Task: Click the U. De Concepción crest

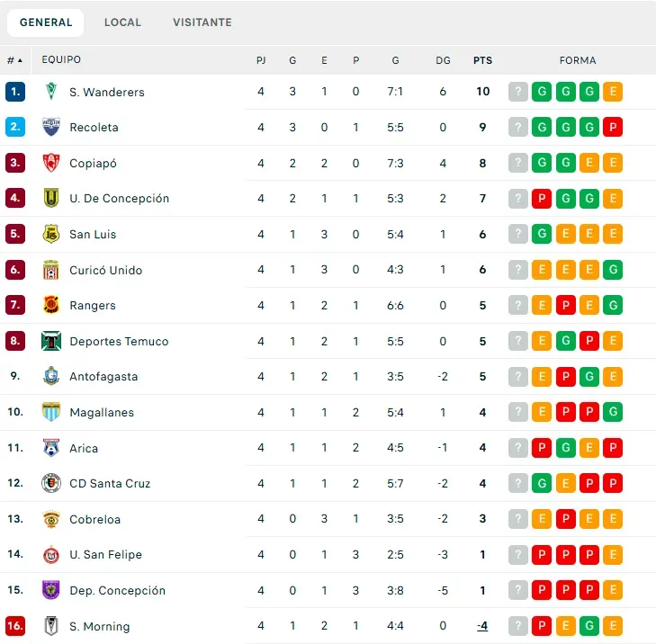Action: [x=51, y=198]
